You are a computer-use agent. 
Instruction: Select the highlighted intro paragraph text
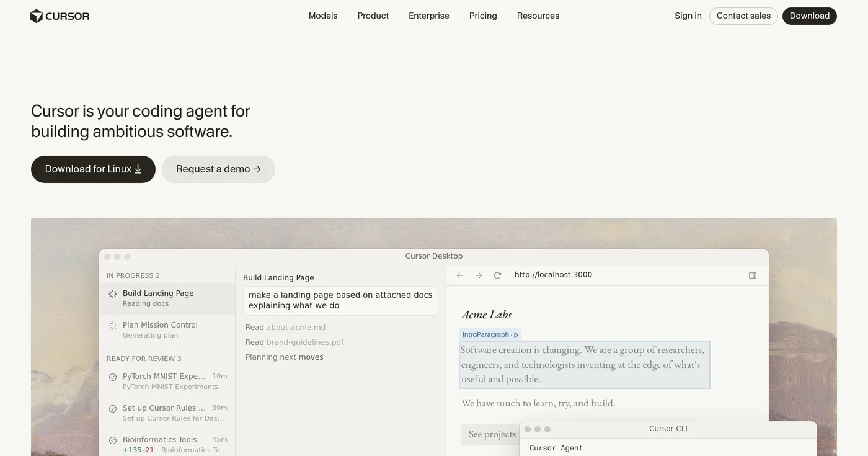(584, 365)
